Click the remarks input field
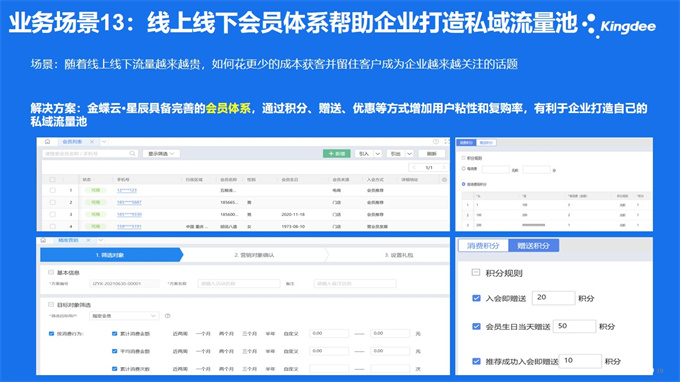The image size is (680, 382). click(355, 284)
